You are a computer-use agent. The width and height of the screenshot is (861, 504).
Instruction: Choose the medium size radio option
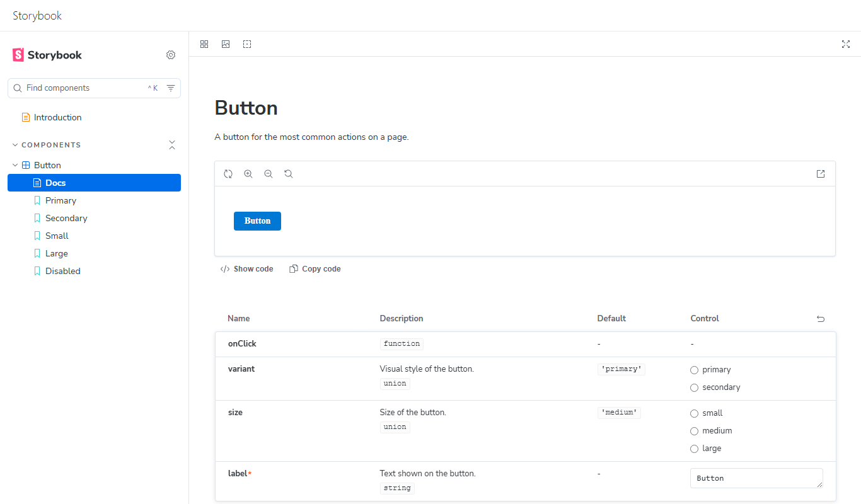point(695,431)
